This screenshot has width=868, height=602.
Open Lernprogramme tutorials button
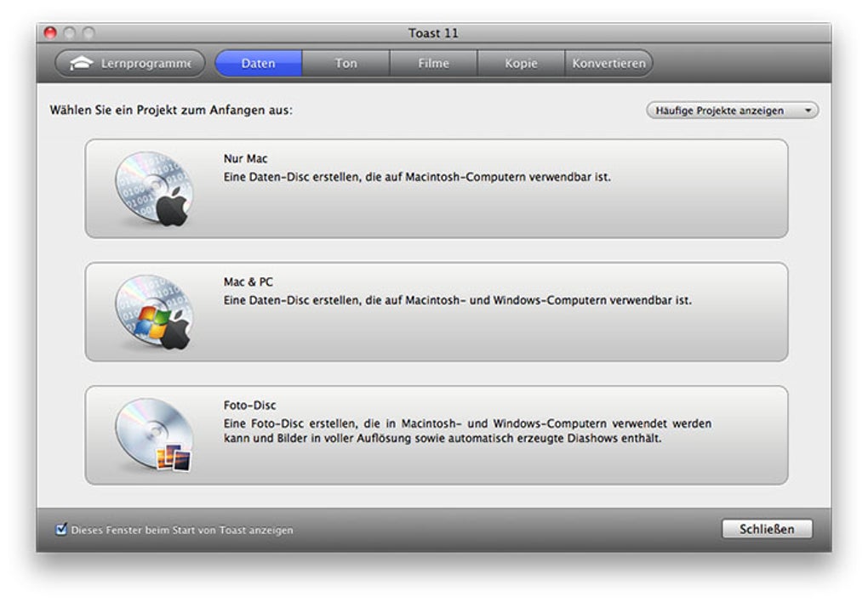(x=130, y=63)
